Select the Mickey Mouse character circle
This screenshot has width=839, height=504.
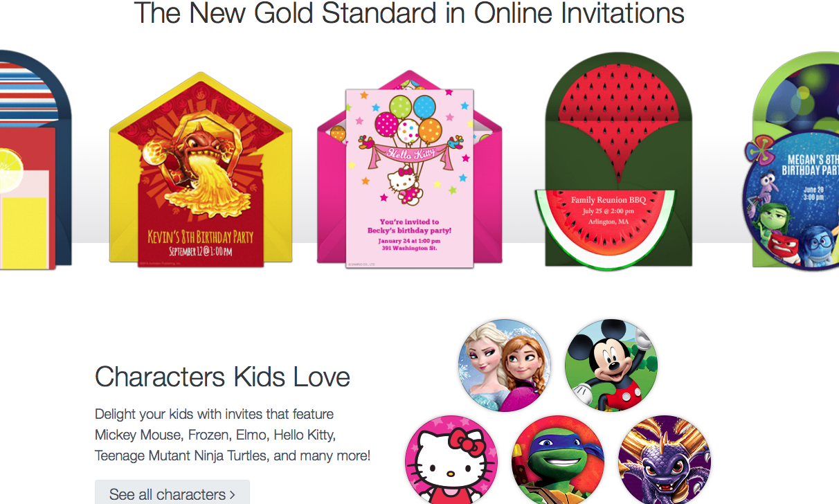coord(611,366)
